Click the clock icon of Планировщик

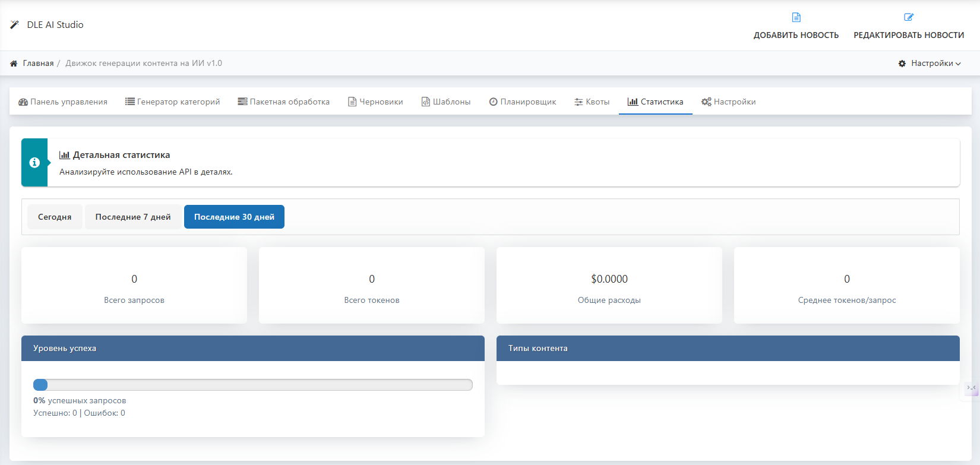coord(493,102)
